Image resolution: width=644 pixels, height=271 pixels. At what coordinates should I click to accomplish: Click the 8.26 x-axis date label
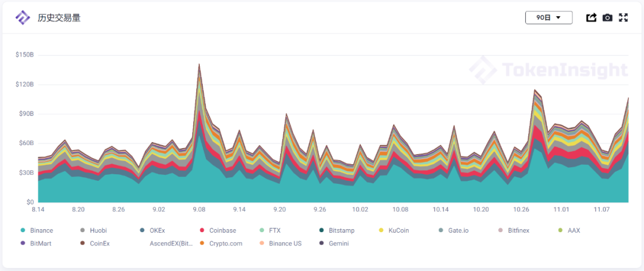(119, 210)
